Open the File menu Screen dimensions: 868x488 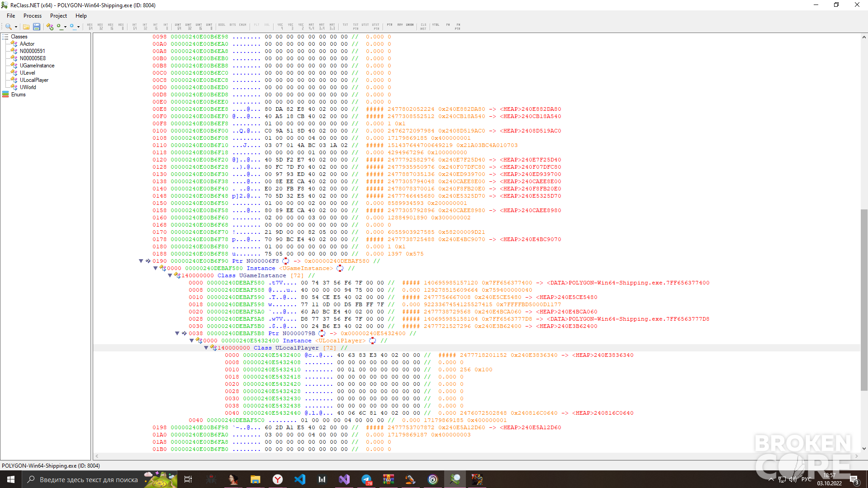[x=11, y=16]
